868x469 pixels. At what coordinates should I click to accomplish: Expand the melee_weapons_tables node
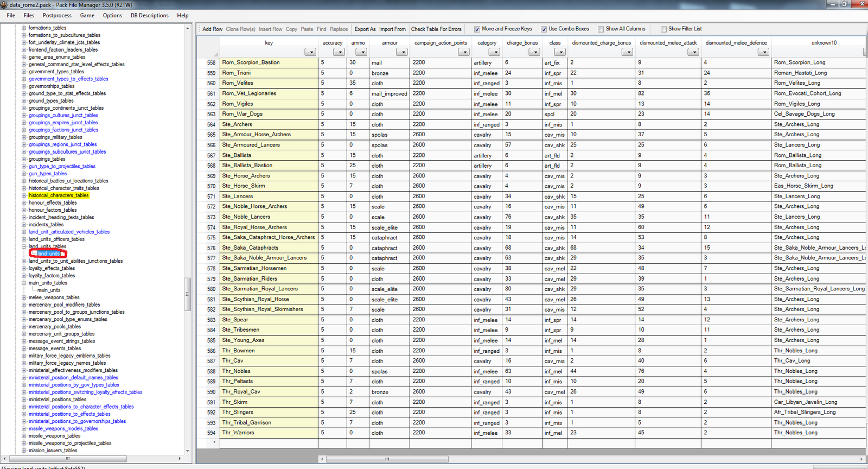[24, 297]
